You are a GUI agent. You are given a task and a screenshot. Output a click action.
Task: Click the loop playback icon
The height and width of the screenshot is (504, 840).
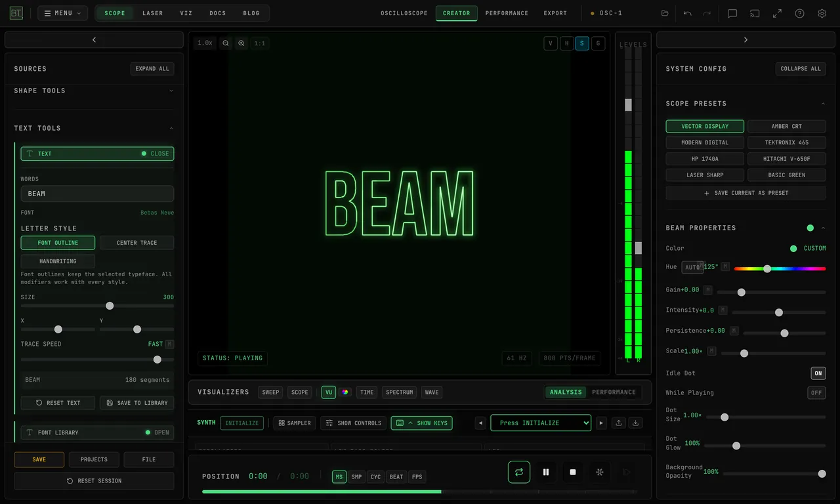click(519, 472)
